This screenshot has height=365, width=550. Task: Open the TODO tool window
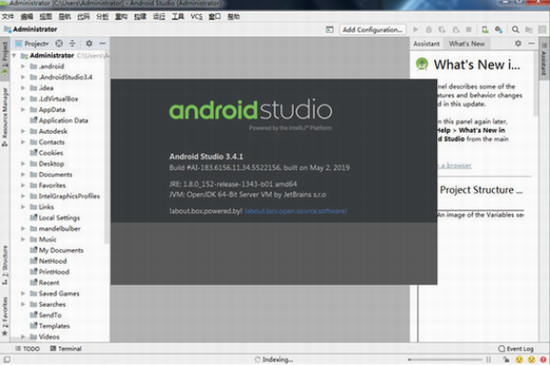click(x=27, y=349)
